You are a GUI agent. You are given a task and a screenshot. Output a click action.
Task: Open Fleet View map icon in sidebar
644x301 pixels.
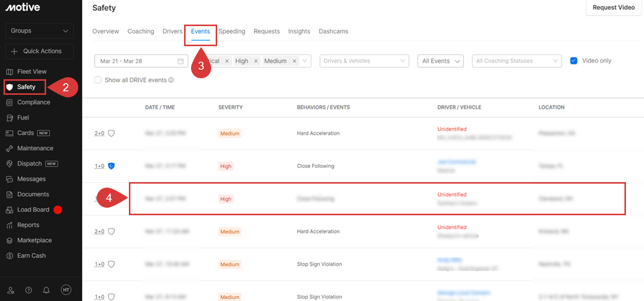coord(9,72)
